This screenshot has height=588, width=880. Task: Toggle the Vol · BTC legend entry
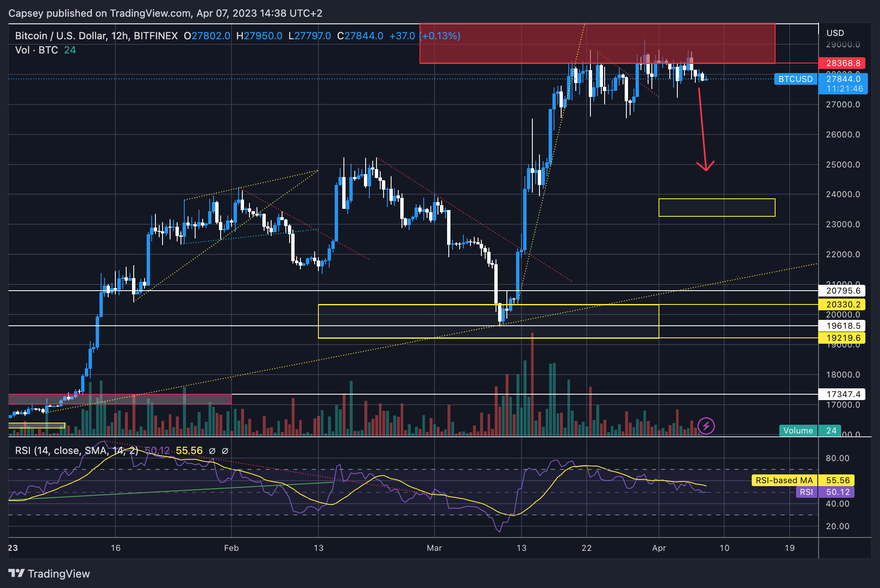37,50
